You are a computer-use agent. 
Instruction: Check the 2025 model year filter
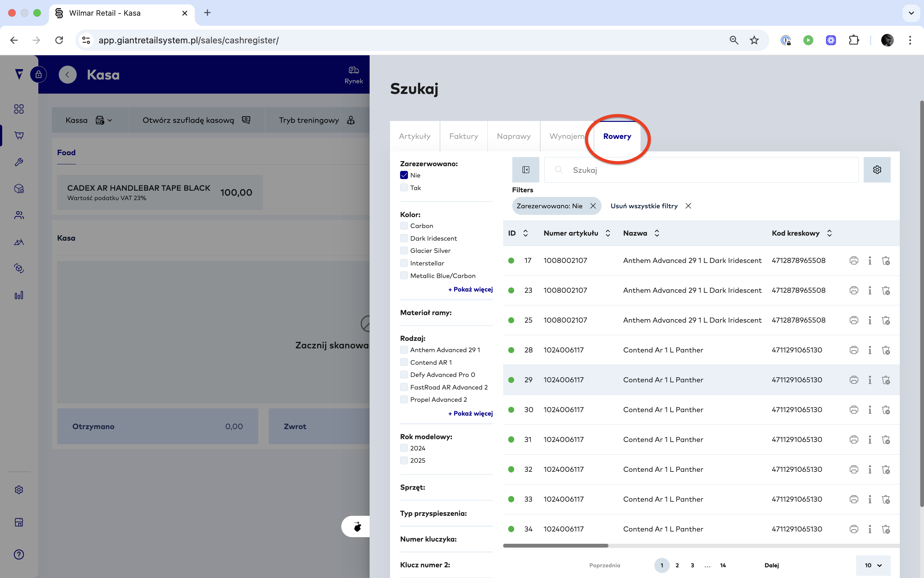click(404, 460)
